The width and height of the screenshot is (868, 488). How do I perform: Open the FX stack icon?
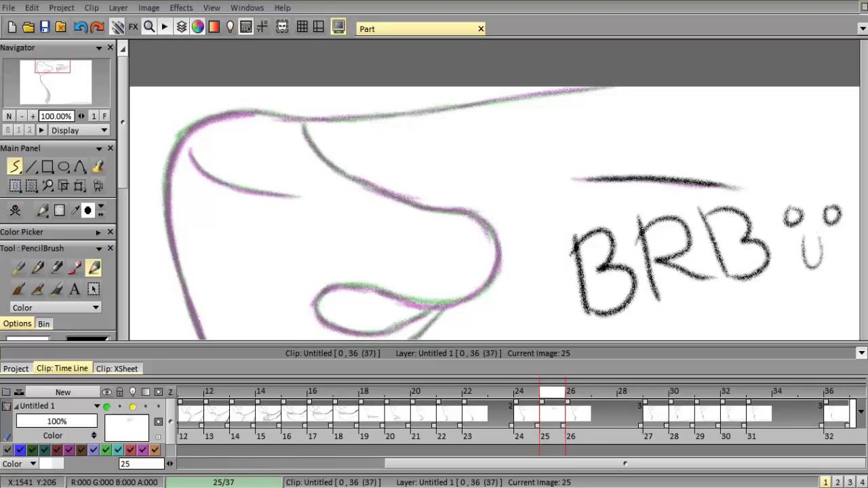pyautogui.click(x=133, y=27)
